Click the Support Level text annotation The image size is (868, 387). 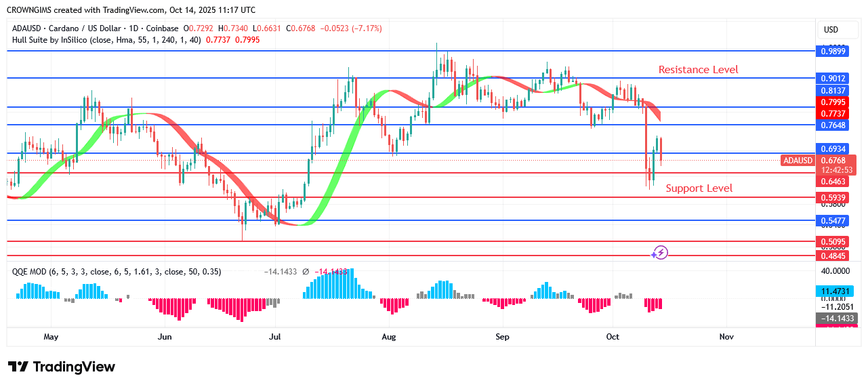[699, 188]
